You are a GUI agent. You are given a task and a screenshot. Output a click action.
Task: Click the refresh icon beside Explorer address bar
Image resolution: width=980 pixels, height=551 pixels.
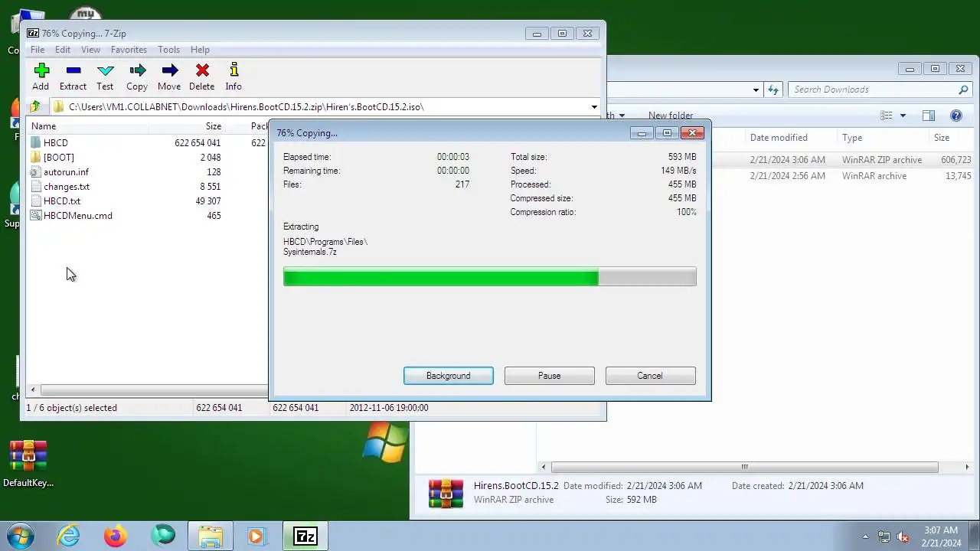tap(773, 90)
